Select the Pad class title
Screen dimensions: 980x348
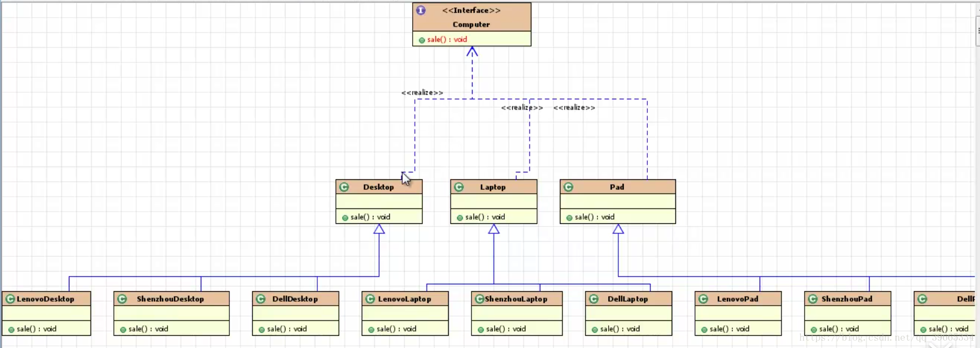click(x=617, y=187)
